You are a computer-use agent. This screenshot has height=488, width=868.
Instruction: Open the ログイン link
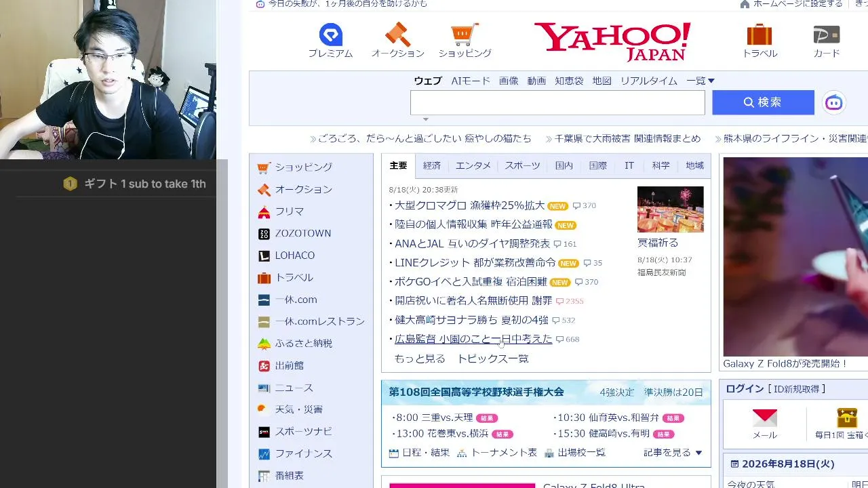tap(745, 389)
